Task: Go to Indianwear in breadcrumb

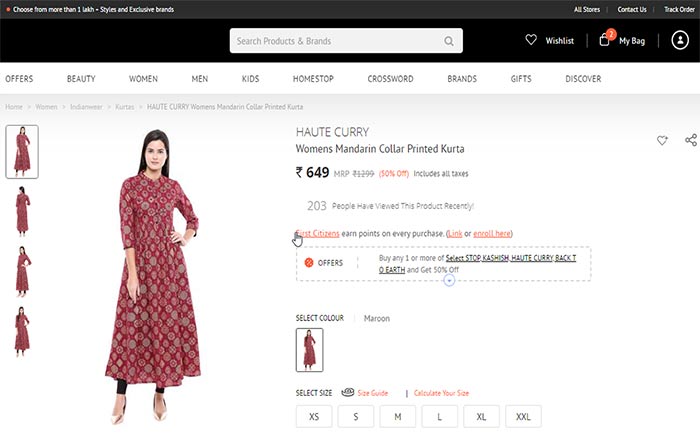Action: pos(86,107)
